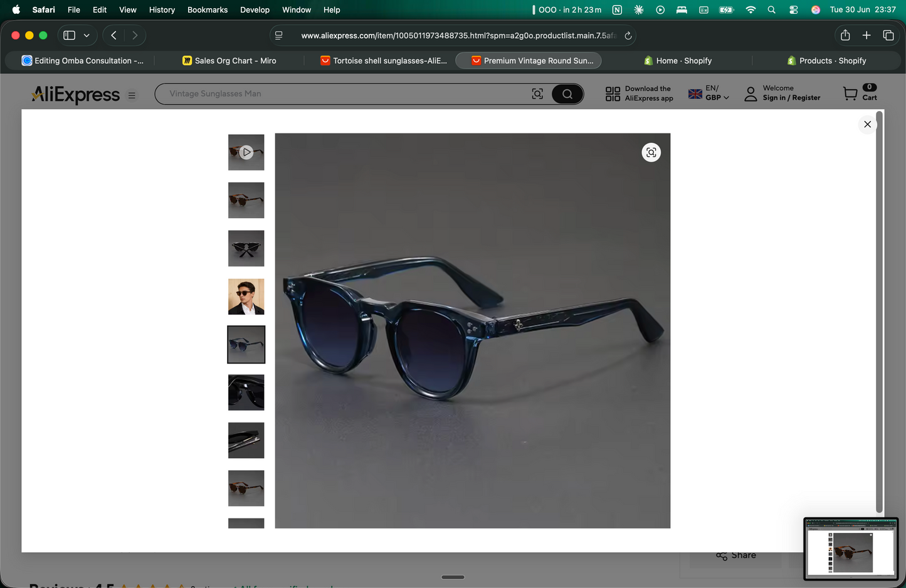Click Safari Share icon in toolbar
906x588 pixels.
[845, 35]
